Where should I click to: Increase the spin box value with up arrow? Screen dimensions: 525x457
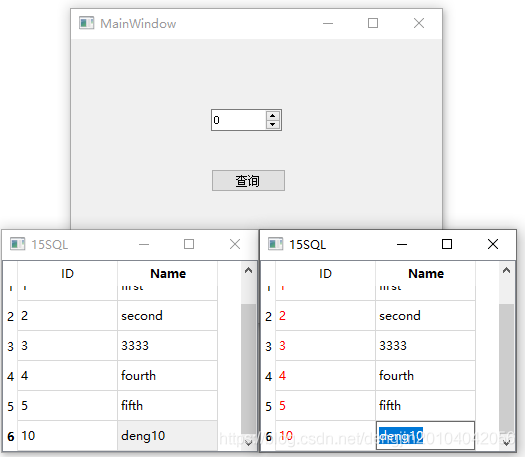(273, 116)
